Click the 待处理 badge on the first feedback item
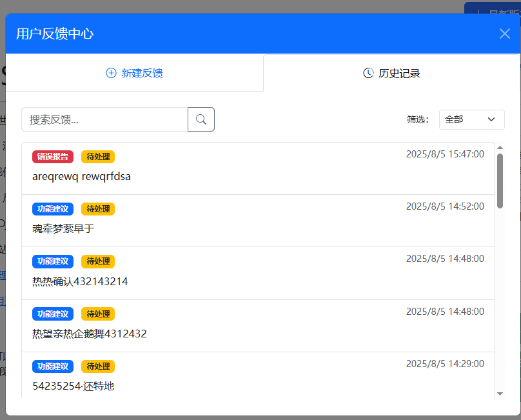The image size is (521, 420). [x=97, y=156]
